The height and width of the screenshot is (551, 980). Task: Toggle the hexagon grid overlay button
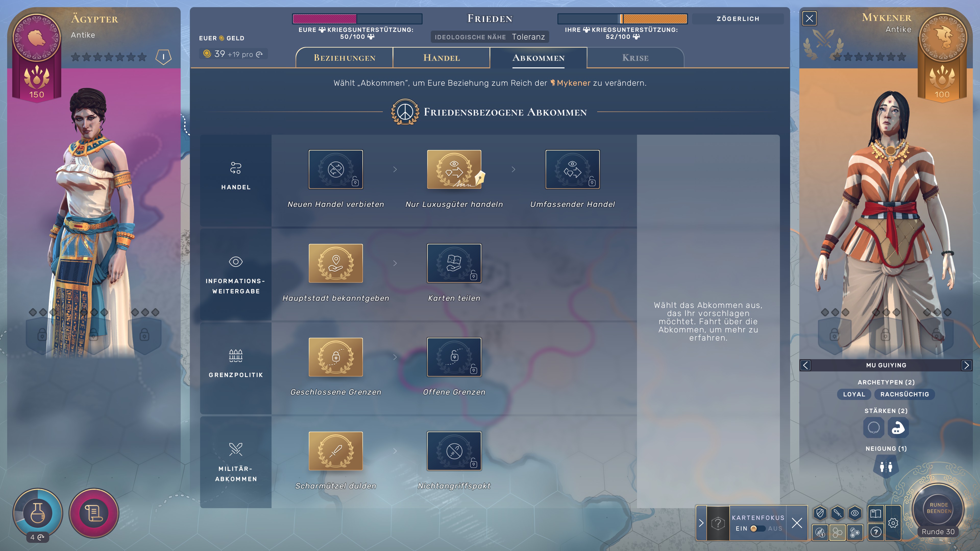(837, 532)
